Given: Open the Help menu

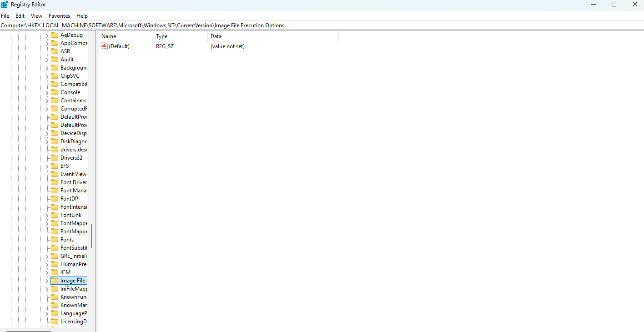Looking at the screenshot, I should [x=82, y=16].
